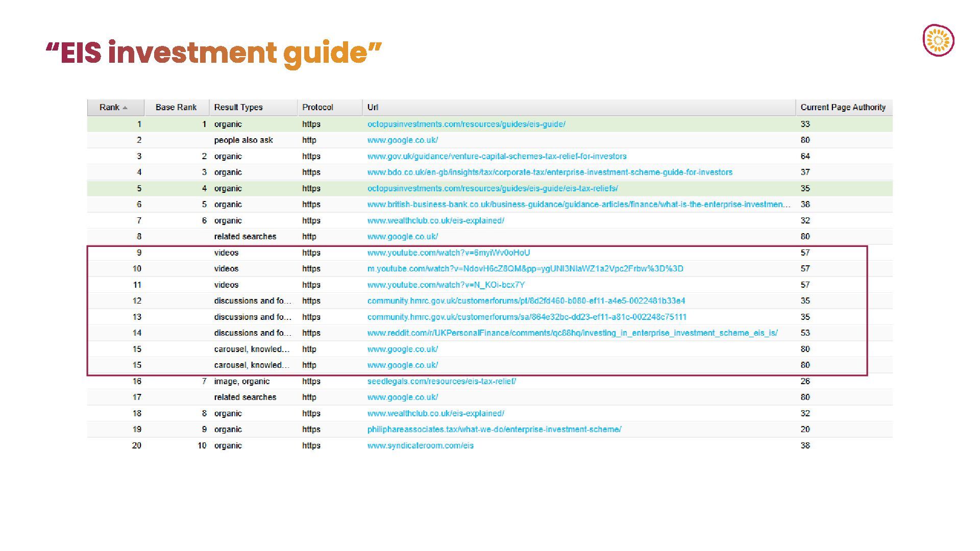This screenshot has height=551, width=980.
Task: Sort by the Rank column header
Action: point(115,107)
